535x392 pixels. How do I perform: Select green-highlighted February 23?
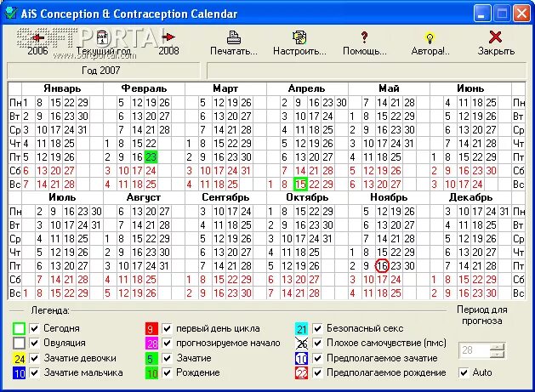tap(151, 157)
